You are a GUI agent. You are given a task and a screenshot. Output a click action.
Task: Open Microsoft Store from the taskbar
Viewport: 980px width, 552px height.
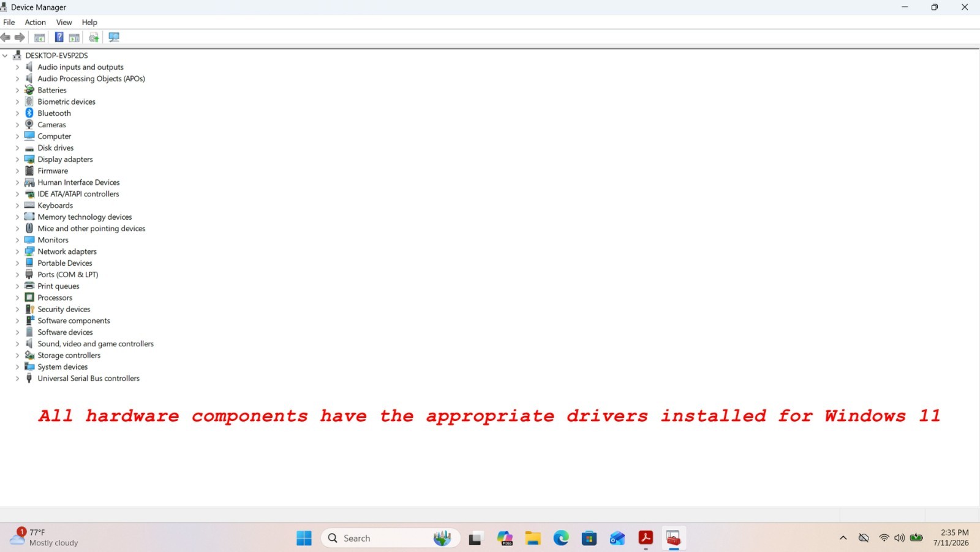(589, 538)
